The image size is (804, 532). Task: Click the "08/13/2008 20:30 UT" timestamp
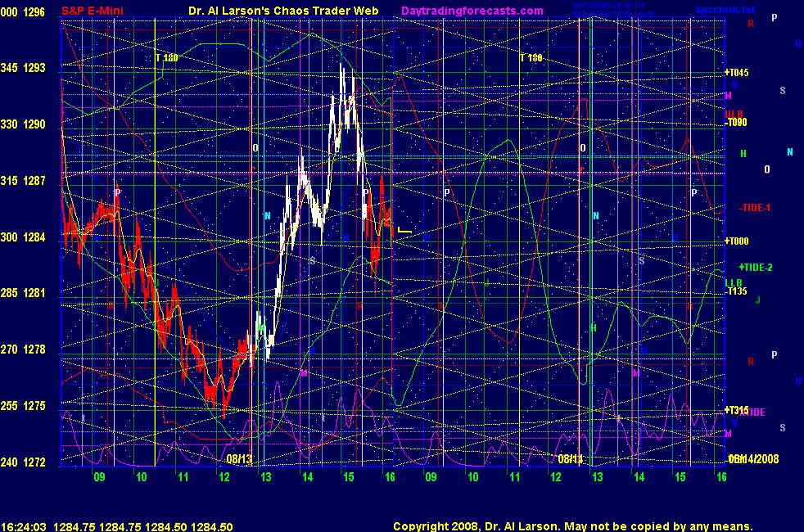point(608,6)
